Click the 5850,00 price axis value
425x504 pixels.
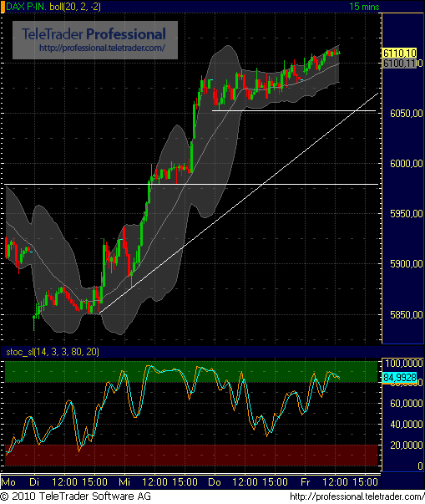(406, 314)
